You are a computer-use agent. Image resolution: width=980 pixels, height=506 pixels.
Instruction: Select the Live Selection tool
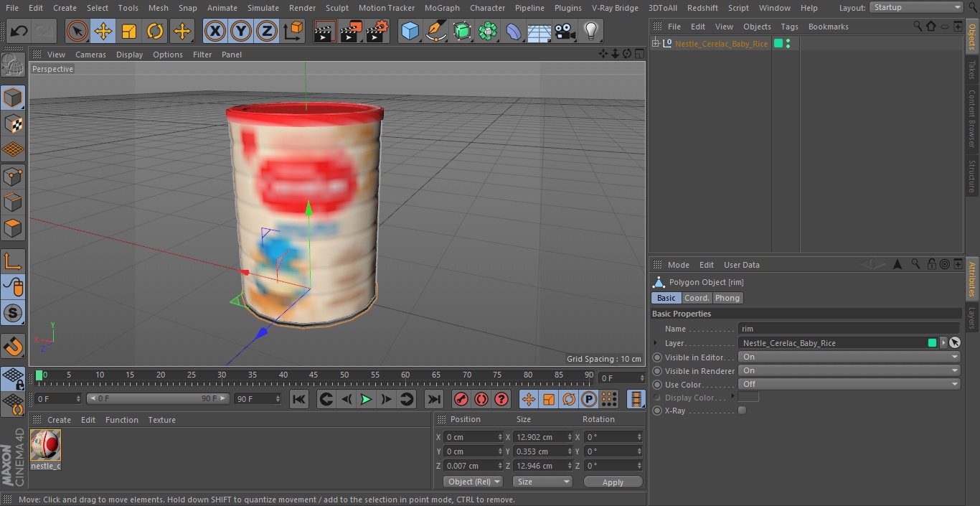(x=77, y=31)
